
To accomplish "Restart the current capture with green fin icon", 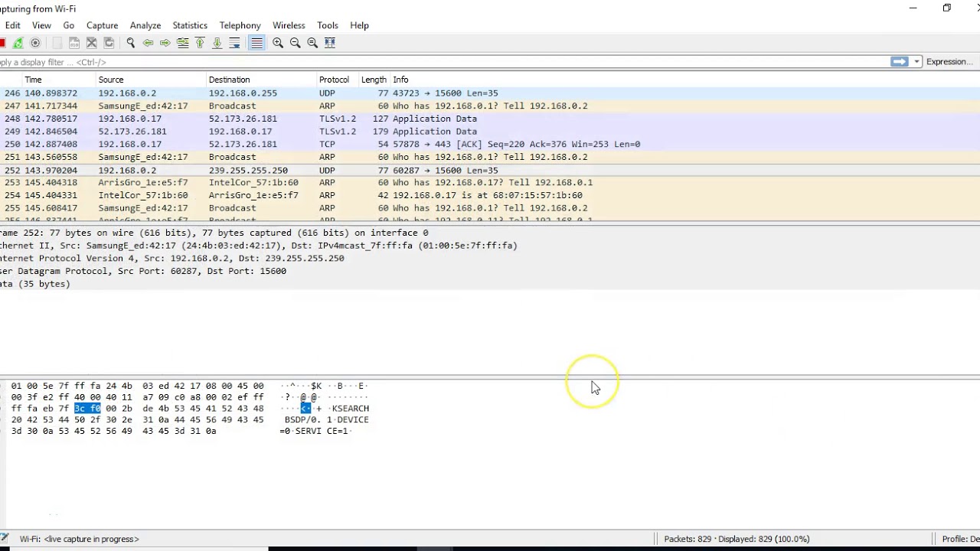I will tap(18, 43).
